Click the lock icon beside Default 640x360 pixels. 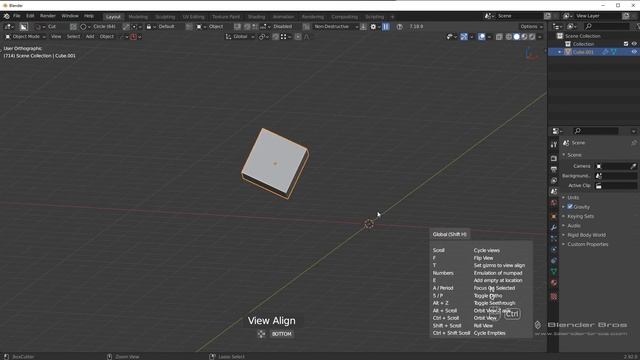coord(149,27)
